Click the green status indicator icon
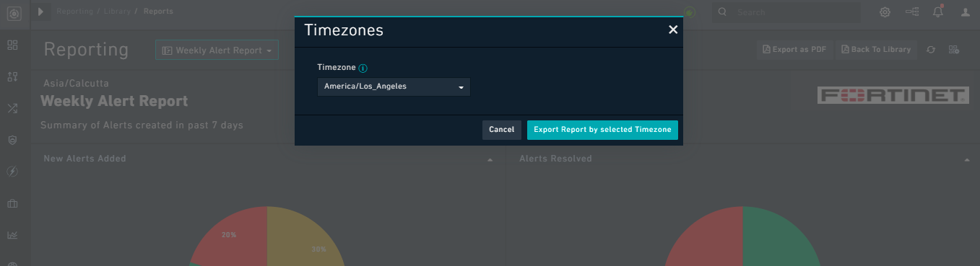The image size is (980, 266). (690, 12)
